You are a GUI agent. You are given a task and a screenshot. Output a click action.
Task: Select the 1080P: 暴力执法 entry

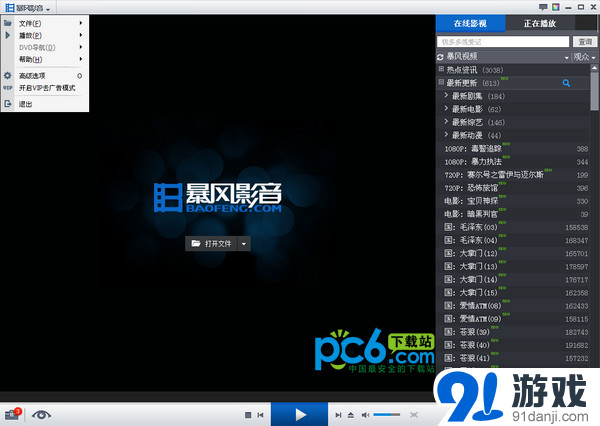[x=513, y=162]
